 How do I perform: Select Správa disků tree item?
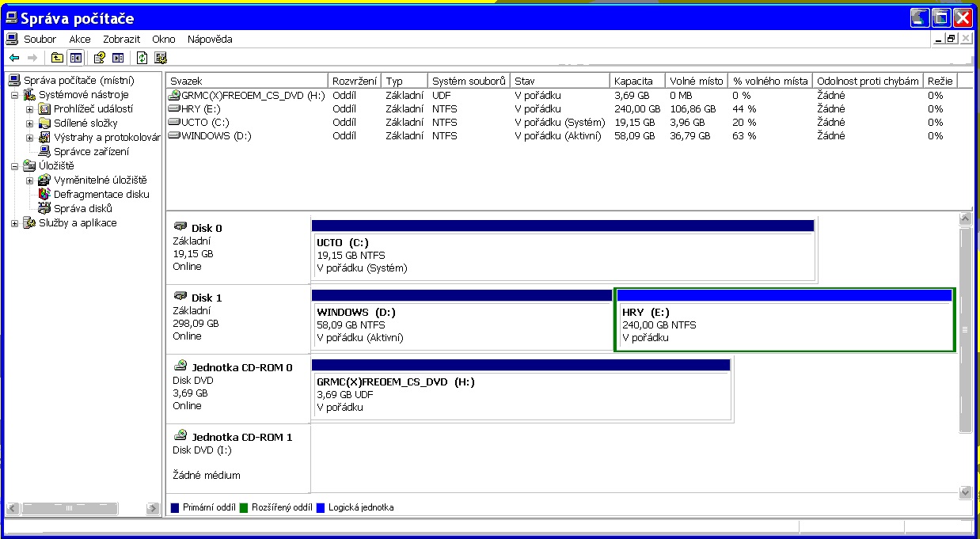82,209
